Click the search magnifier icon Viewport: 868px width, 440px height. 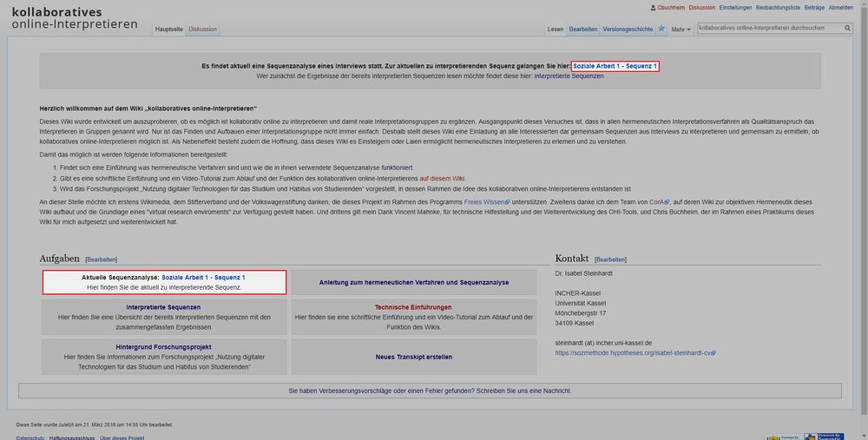tap(848, 29)
